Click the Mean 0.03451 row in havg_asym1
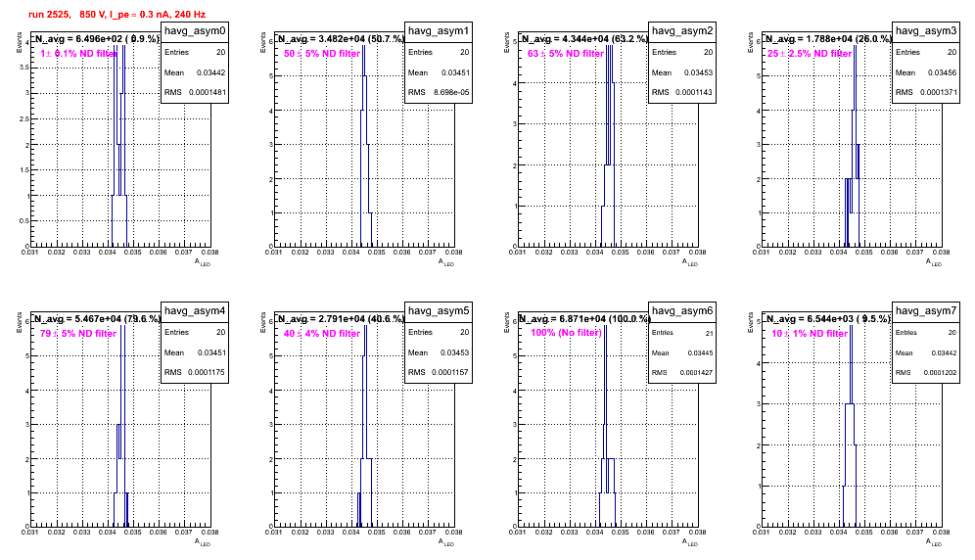Viewport: 975px width, 560px height. 439,72
